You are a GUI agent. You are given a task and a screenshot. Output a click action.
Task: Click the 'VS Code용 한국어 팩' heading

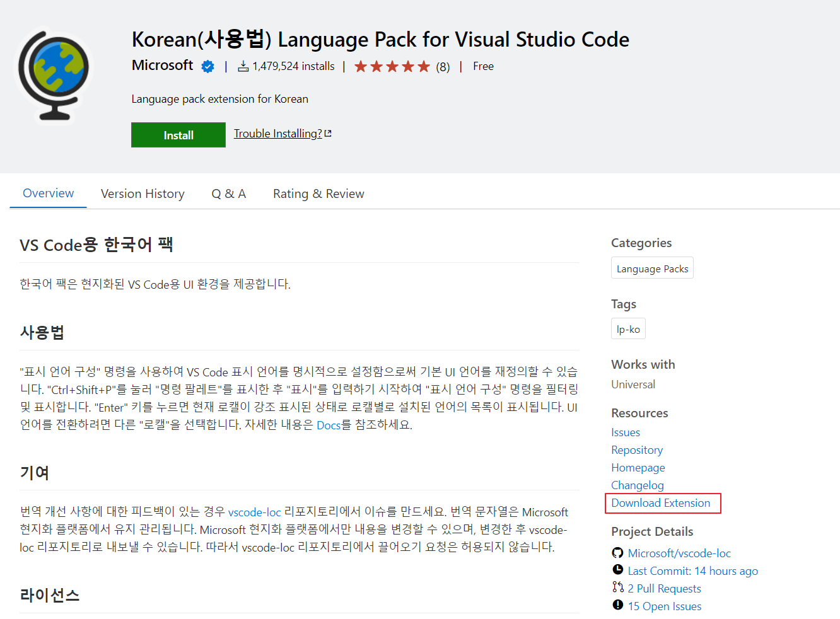96,245
